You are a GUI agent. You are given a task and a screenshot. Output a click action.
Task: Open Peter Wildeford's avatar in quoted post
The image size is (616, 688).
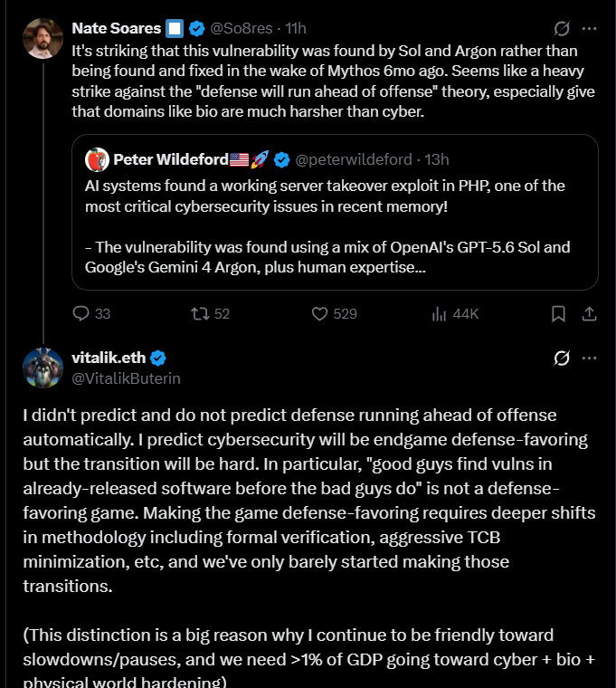[x=97, y=159]
